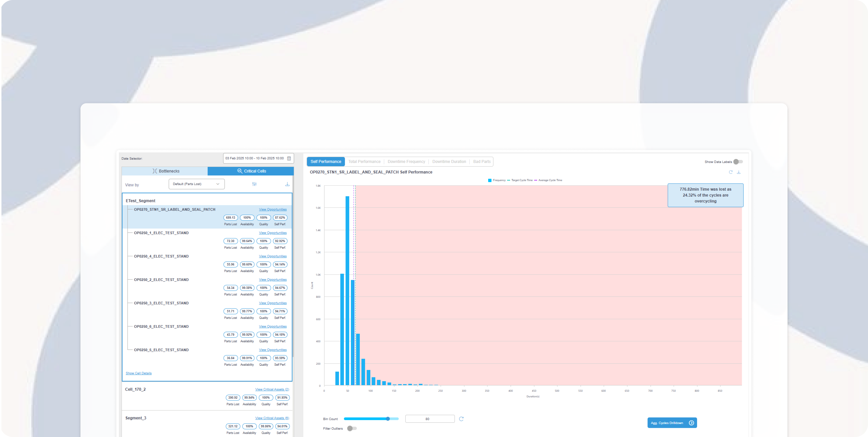
Task: View Opportunities for OP0270_STN1_SR_LABEL_AND_SEAL_PATCH
Action: [x=273, y=209]
